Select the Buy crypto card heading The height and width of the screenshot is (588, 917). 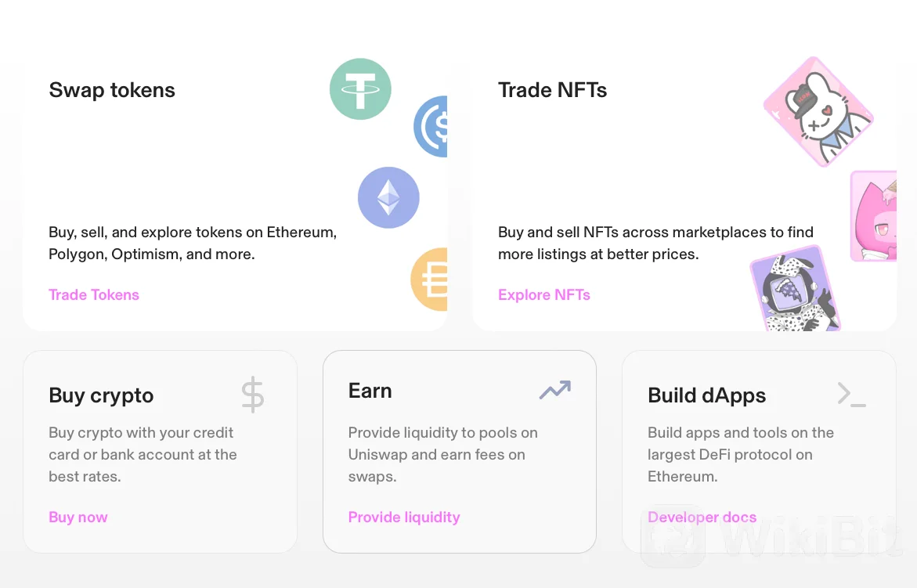tap(101, 395)
